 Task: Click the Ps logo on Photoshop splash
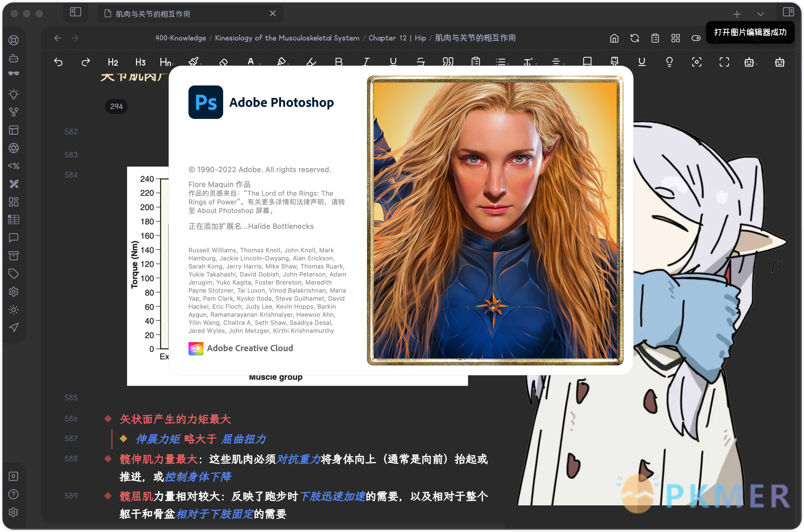pos(206,102)
